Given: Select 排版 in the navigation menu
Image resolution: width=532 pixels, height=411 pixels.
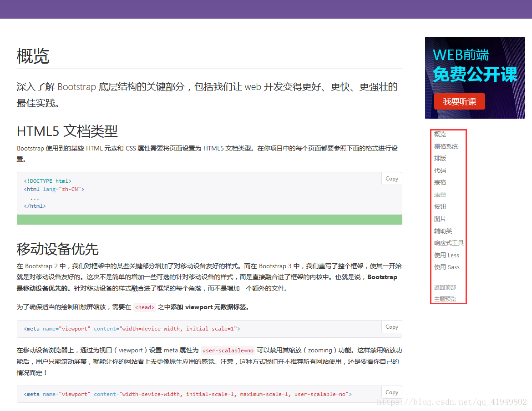Looking at the screenshot, I should [x=440, y=158].
